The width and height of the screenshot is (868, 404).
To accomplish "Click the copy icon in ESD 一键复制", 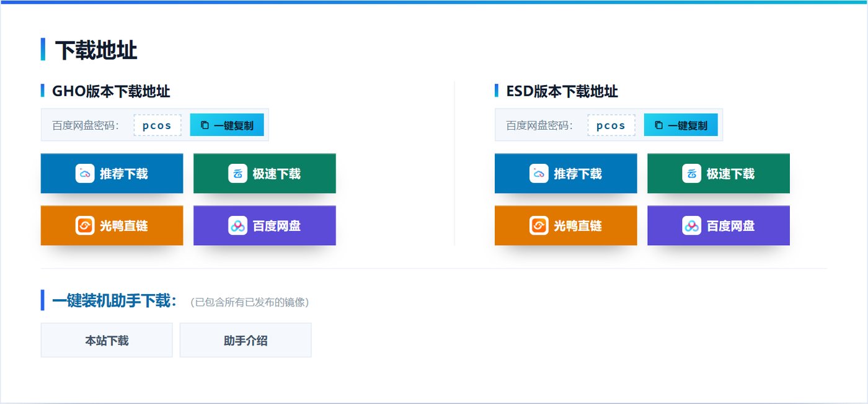I will click(659, 125).
